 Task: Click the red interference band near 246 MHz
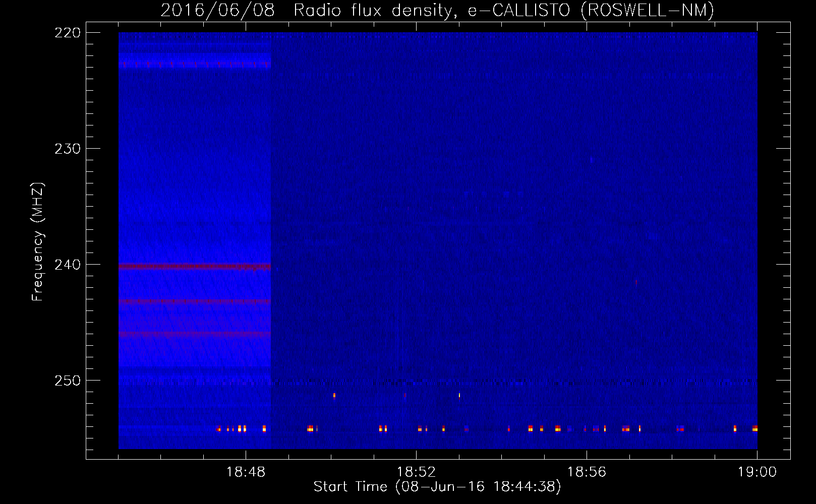pyautogui.click(x=195, y=334)
